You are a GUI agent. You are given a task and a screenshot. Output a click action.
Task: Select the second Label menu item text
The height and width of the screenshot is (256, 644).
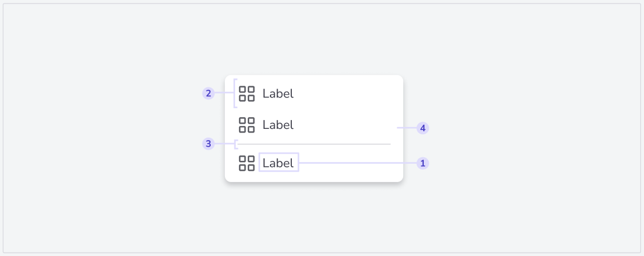pyautogui.click(x=278, y=125)
